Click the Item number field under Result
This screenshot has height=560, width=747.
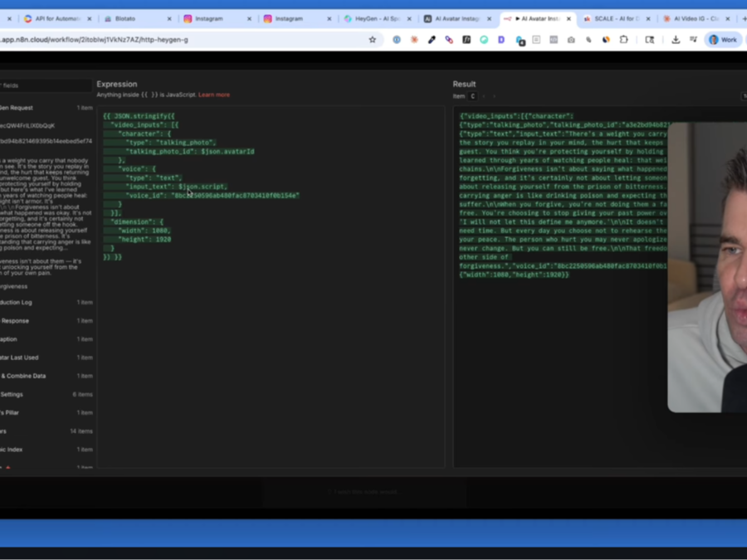pyautogui.click(x=472, y=96)
